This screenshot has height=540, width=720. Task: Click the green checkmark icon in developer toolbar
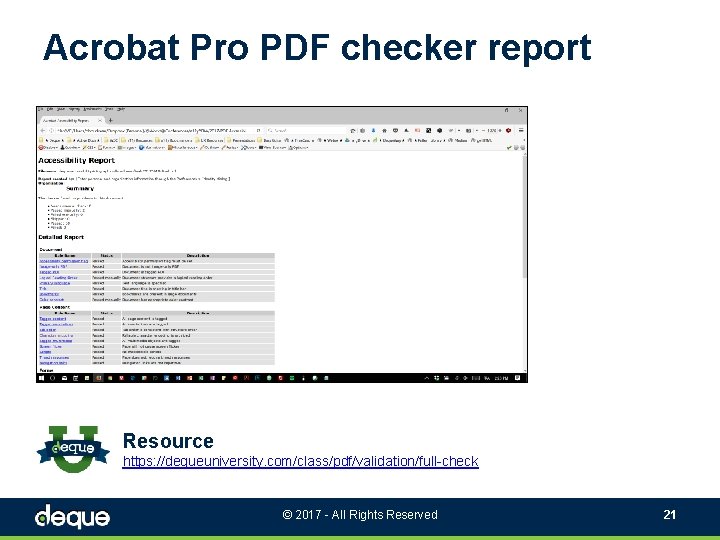click(509, 148)
